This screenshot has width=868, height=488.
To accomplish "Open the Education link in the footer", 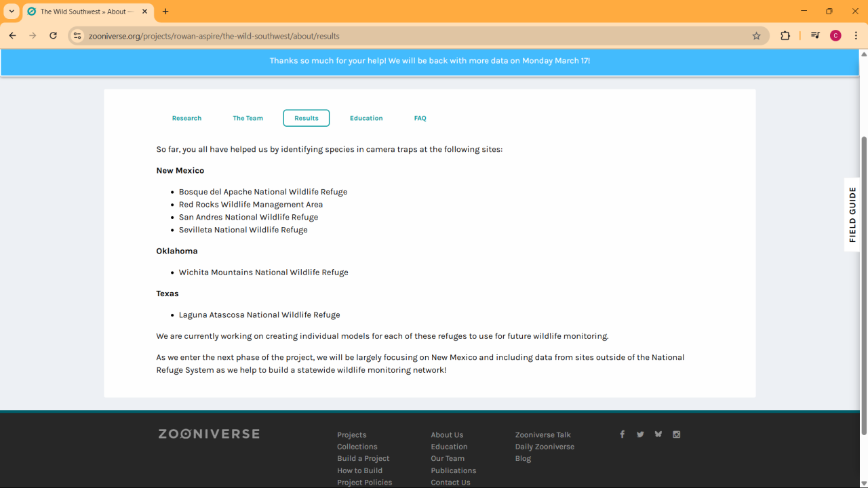I will (449, 447).
